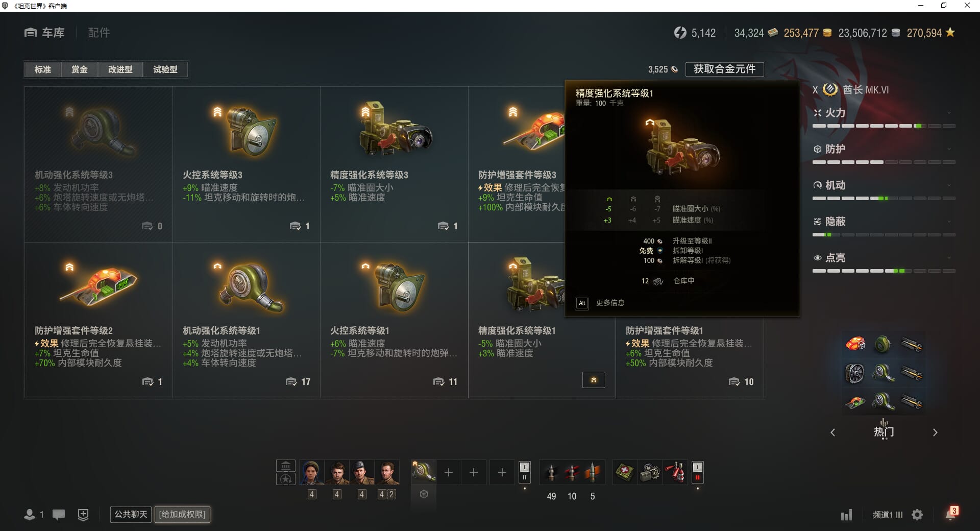Screen dimensions: 980x531
Task: Click the fire extinguisher consumable icon
Action: click(x=676, y=472)
